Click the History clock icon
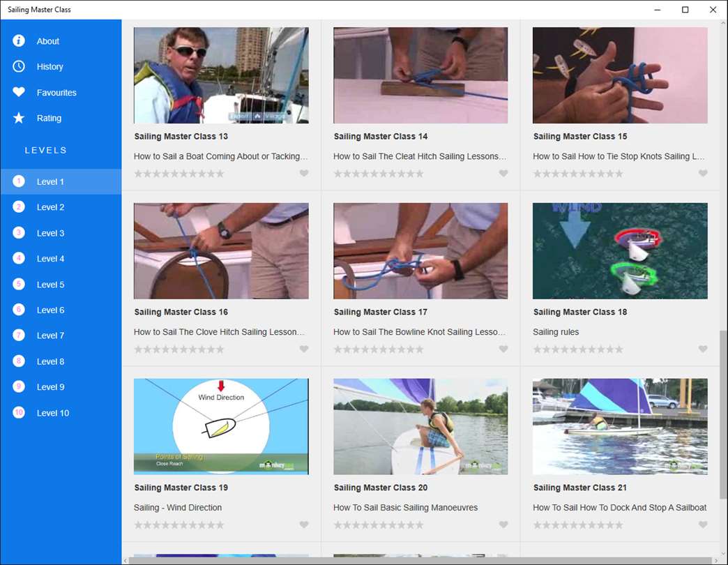 19,66
